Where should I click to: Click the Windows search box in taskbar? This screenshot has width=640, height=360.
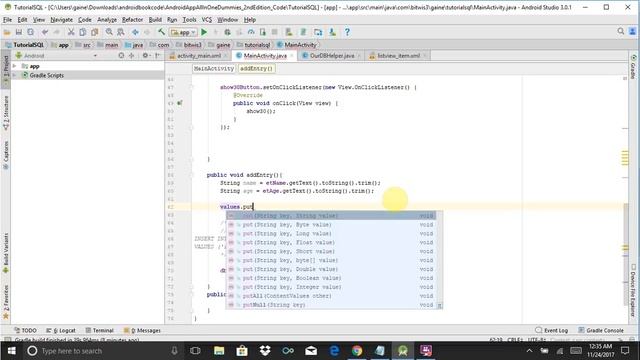click(102, 351)
